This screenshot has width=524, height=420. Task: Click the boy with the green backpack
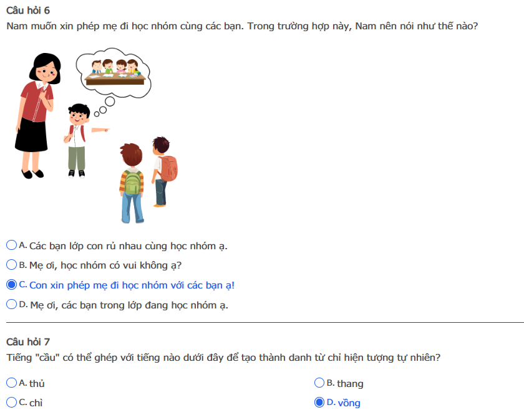pos(132,182)
